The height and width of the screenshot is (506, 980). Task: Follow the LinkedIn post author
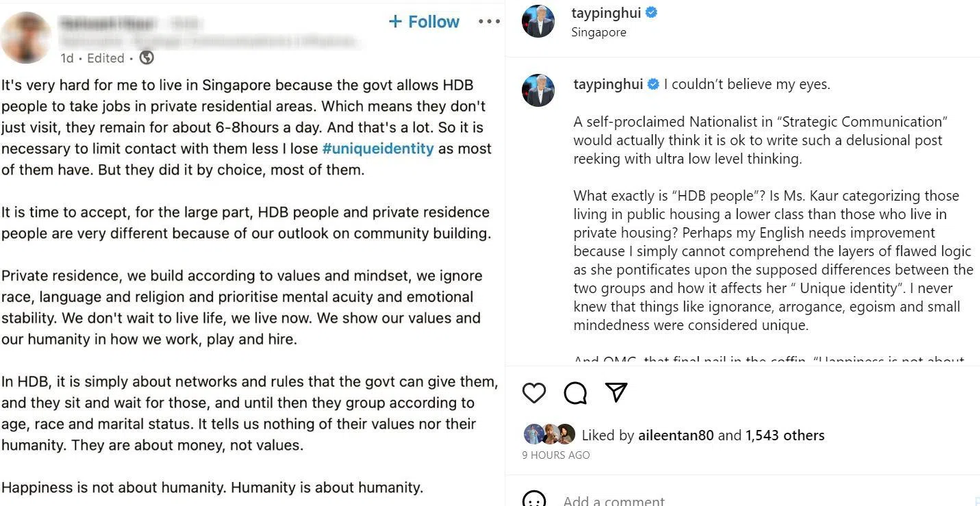pyautogui.click(x=424, y=22)
